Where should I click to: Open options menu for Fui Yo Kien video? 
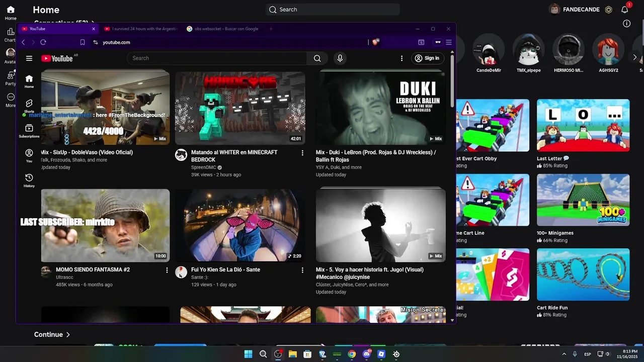point(302,270)
